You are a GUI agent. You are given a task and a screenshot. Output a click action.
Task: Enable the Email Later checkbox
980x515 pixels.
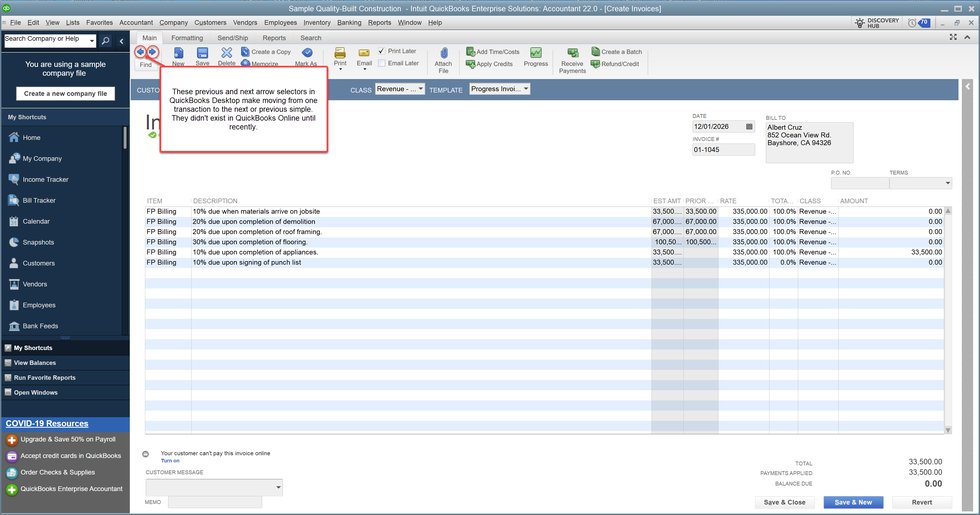point(382,63)
